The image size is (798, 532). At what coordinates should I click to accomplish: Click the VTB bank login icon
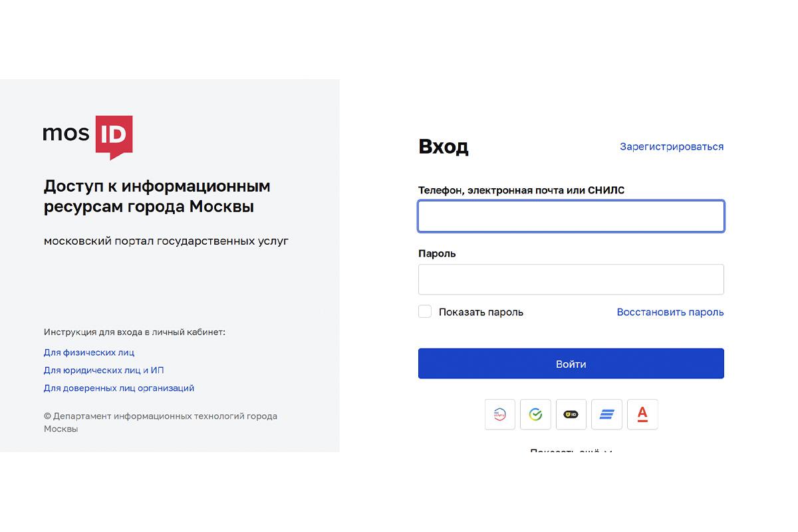(x=606, y=414)
